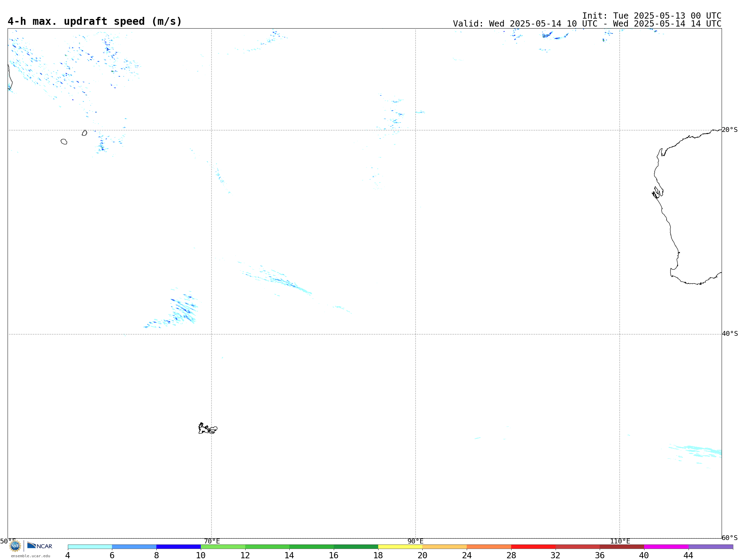
Task: Click the colorbar tick label '16'
Action: [x=334, y=555]
